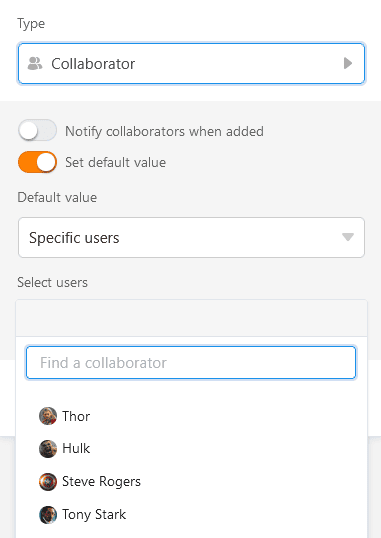This screenshot has height=538, width=381.
Task: Click the Collaborator people icon
Action: [35, 63]
